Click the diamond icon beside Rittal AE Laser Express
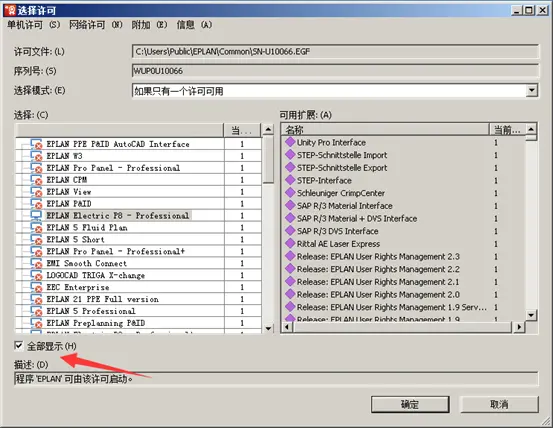Viewport: 553px width, 428px height. [290, 244]
